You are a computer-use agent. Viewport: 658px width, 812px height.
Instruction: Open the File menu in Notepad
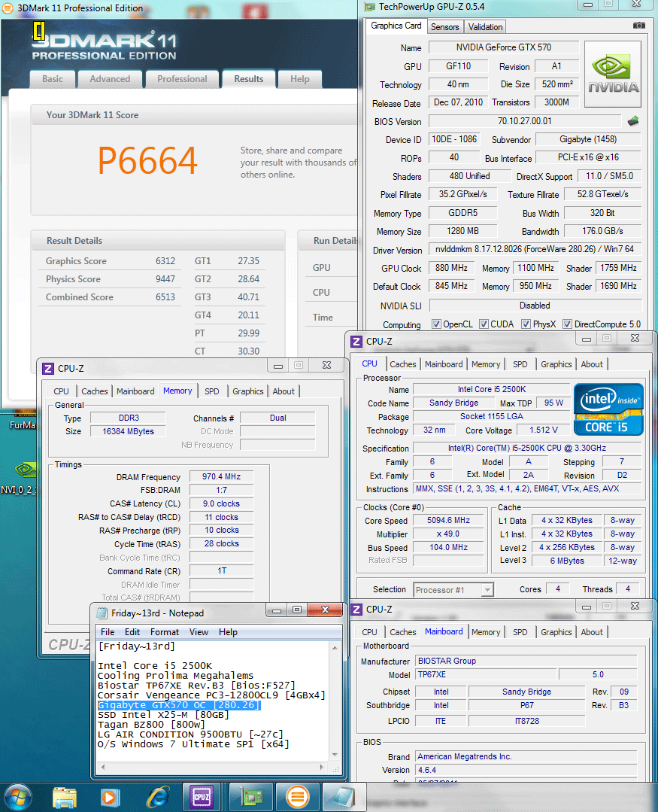(108, 632)
